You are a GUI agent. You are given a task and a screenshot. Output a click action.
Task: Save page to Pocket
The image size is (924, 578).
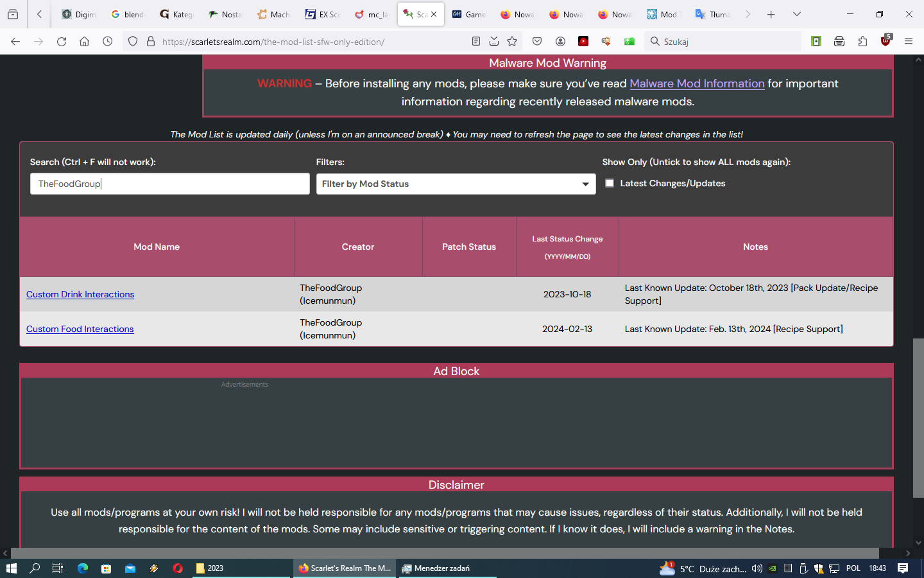(537, 41)
